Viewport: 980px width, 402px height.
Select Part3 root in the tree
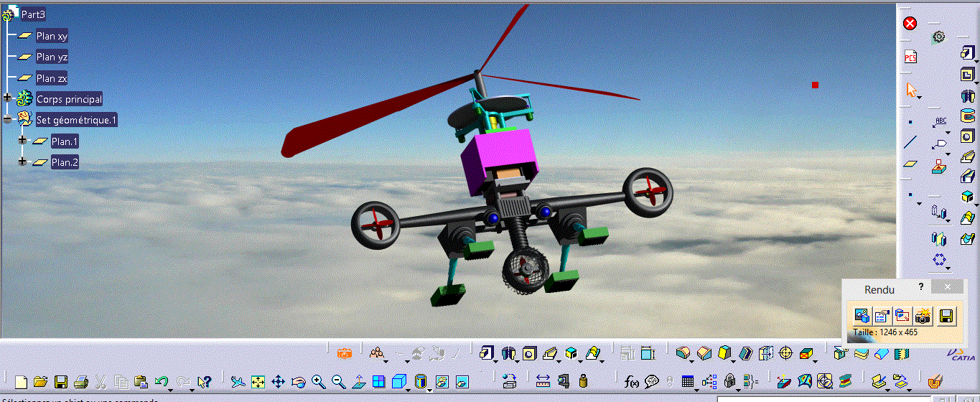click(34, 14)
